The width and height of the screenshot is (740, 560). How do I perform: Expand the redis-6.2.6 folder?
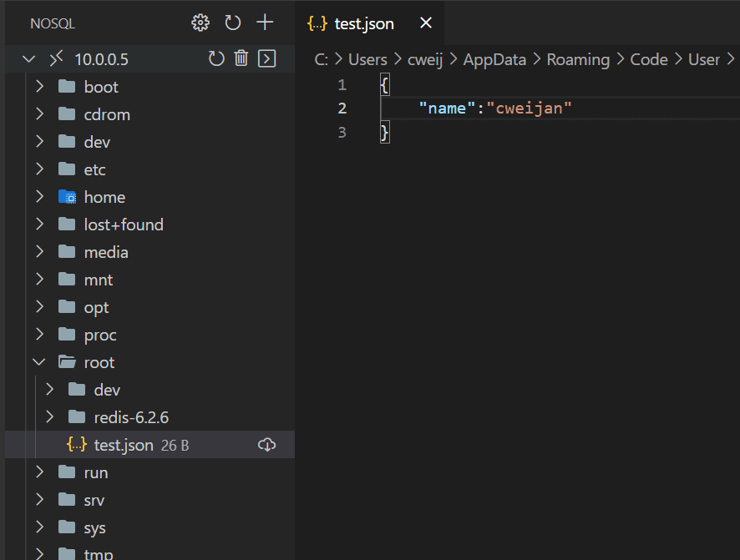click(x=49, y=417)
